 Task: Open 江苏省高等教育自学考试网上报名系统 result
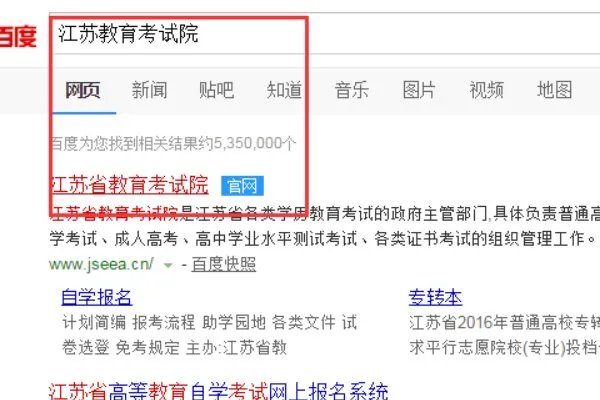218,391
